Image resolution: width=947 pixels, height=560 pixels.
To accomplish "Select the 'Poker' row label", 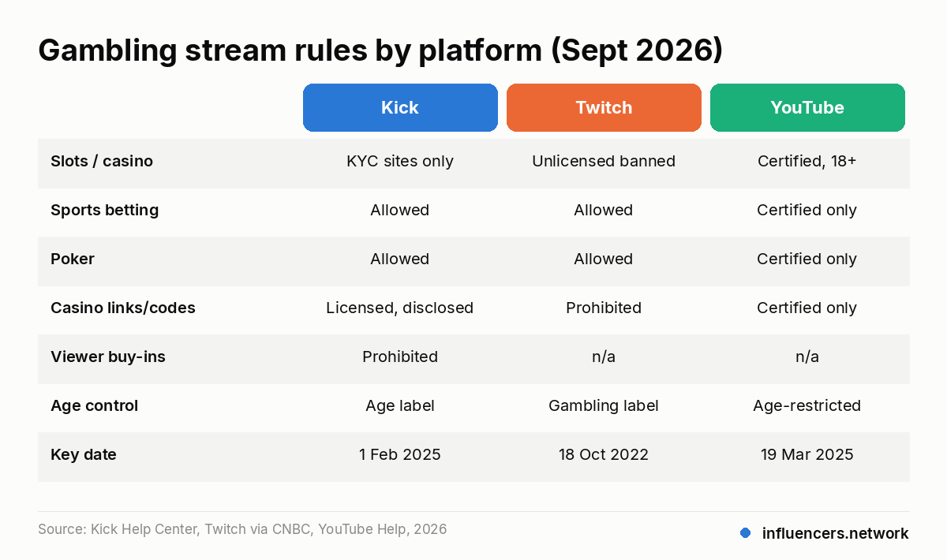I will [73, 259].
